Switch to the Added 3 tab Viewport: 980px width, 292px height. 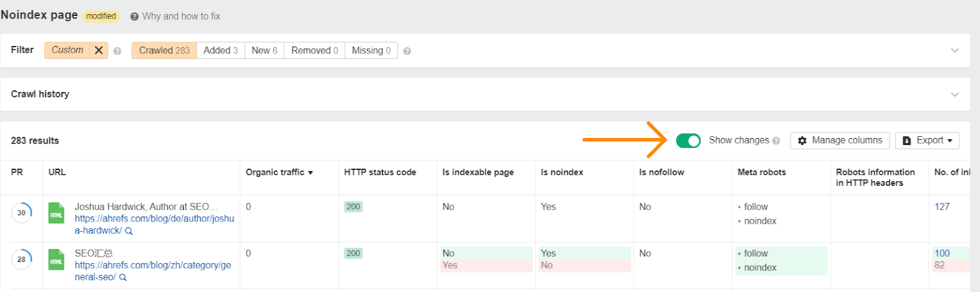click(221, 50)
